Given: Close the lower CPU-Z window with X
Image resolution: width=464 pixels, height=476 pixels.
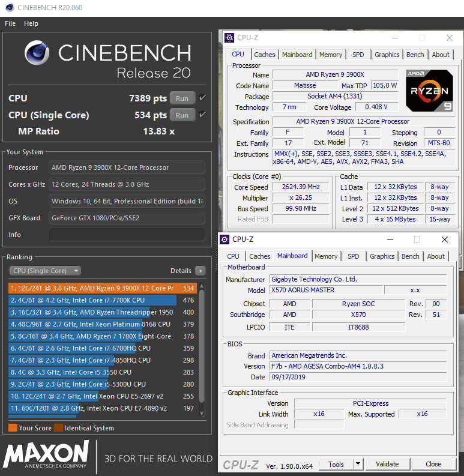Looking at the screenshot, I should coord(445,240).
